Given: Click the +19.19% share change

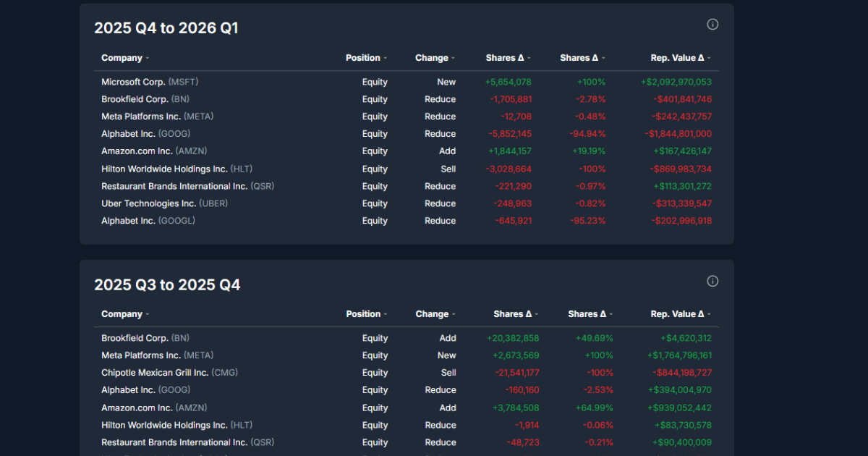Looking at the screenshot, I should (x=587, y=151).
